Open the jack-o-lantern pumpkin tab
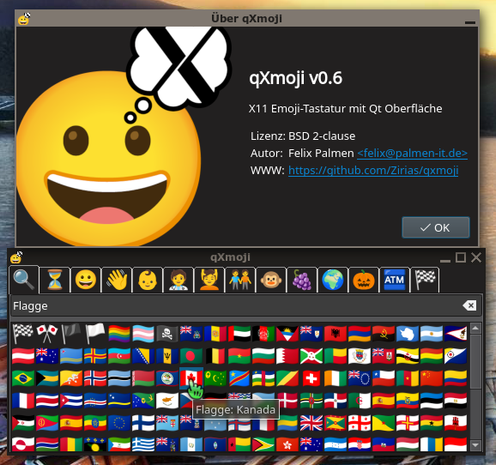 [x=363, y=280]
